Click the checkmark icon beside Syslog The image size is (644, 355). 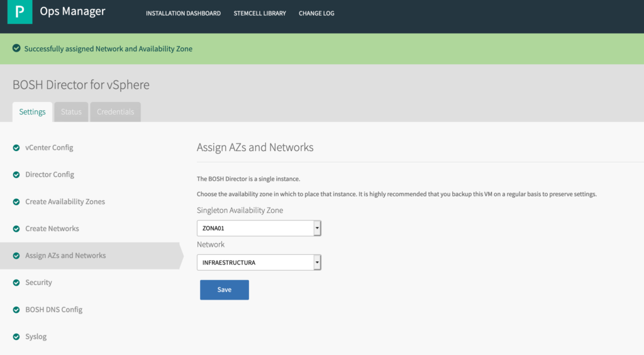point(16,337)
